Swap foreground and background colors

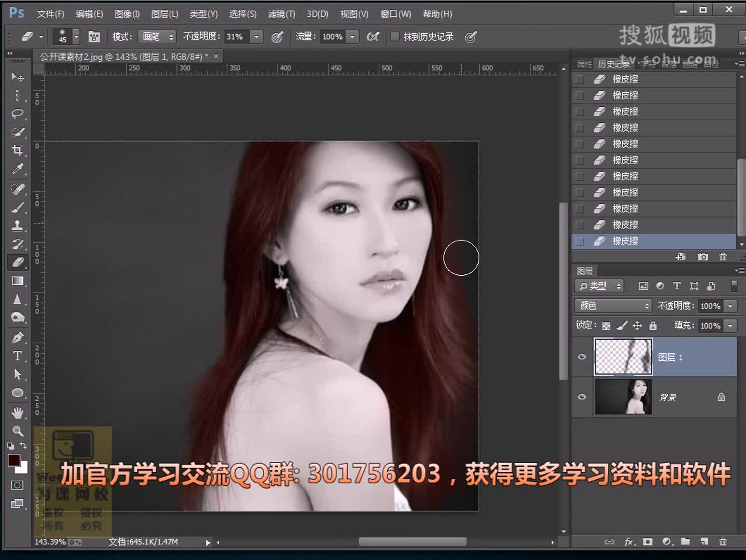point(23,445)
